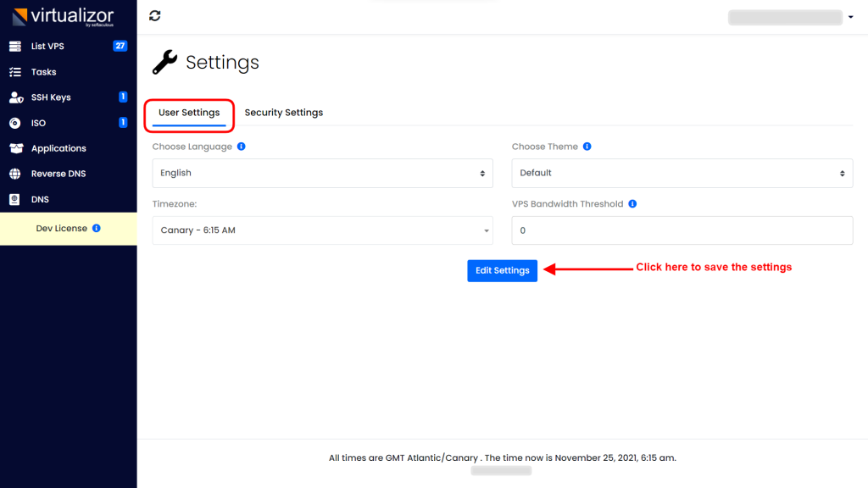Screen dimensions: 868x488
Task: Open Applications via its sidebar icon
Action: tap(15, 147)
